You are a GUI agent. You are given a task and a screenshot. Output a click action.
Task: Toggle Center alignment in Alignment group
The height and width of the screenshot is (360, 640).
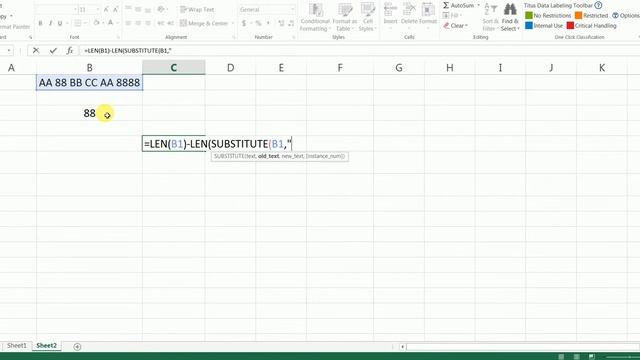(x=138, y=23)
